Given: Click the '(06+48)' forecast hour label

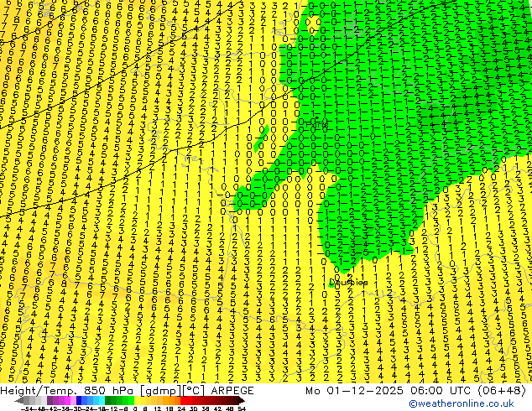Looking at the screenshot, I should (502, 391).
